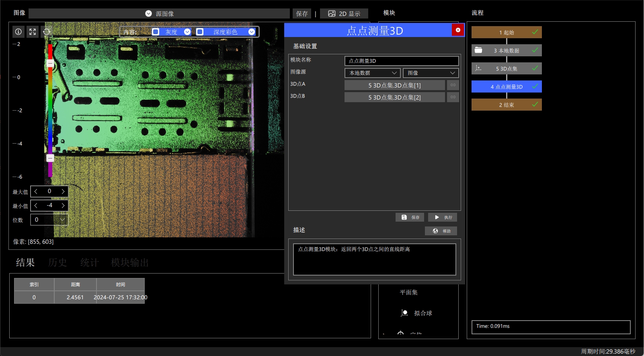Click the fit-to-view expand arrows icon

33,31
